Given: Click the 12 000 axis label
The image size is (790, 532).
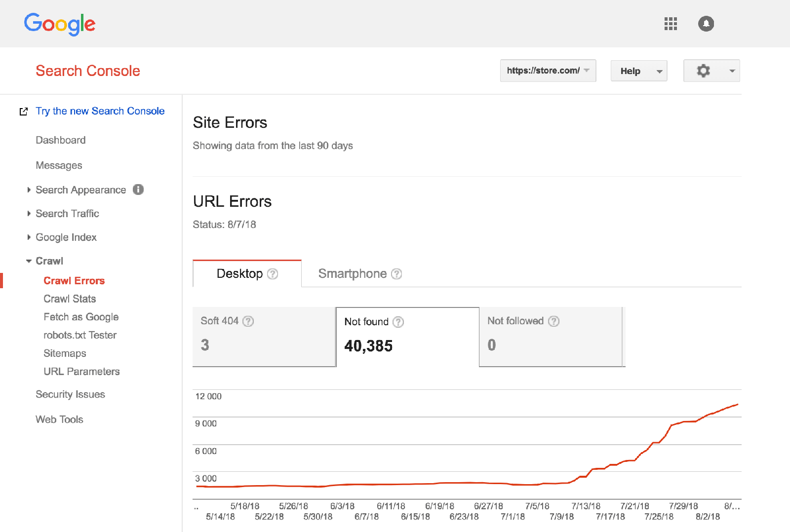Looking at the screenshot, I should tap(208, 396).
